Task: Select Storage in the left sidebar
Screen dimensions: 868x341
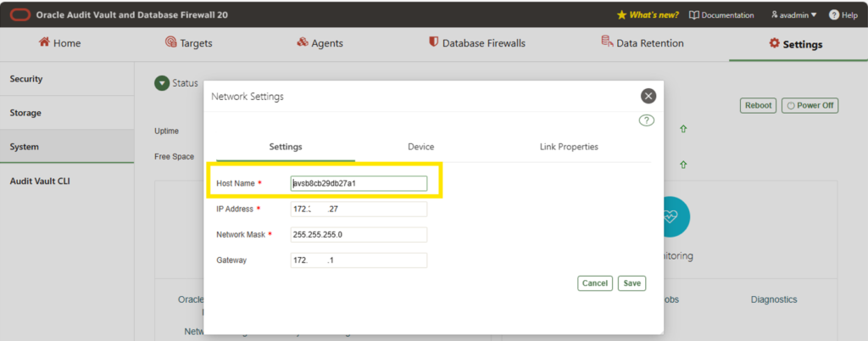Action: (67, 113)
